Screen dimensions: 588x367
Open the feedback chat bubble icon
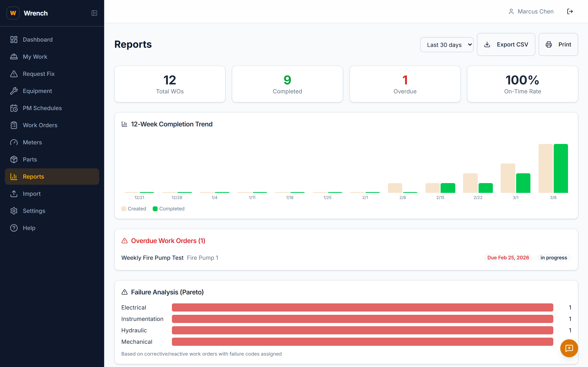pyautogui.click(x=569, y=348)
